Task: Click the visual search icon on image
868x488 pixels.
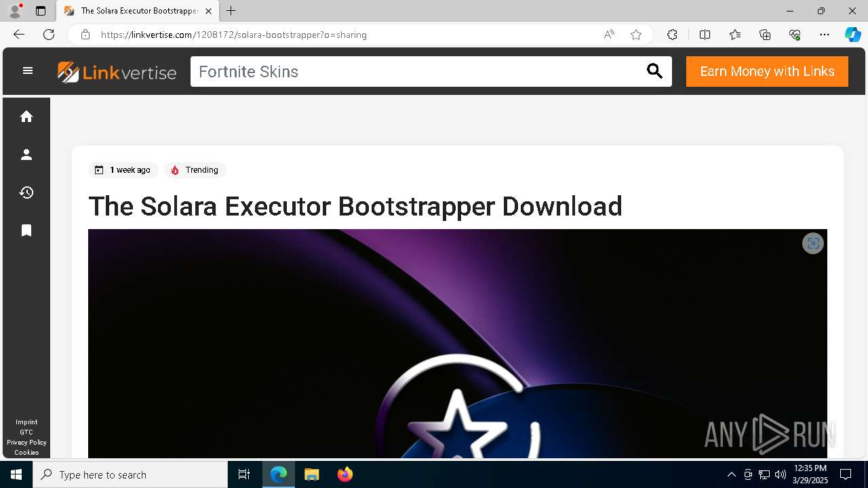Action: coord(813,243)
